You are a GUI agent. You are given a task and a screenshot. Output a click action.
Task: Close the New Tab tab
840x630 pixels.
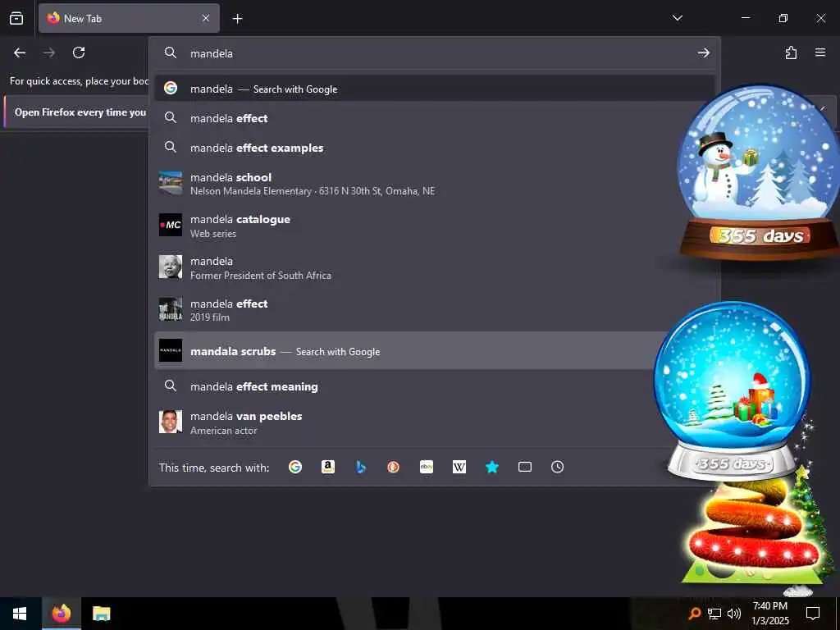click(206, 18)
